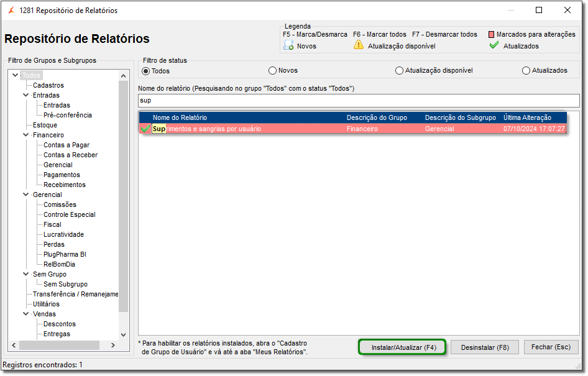This screenshot has width=588, height=376.
Task: Select the RelBomDia tree item
Action: (x=59, y=264)
